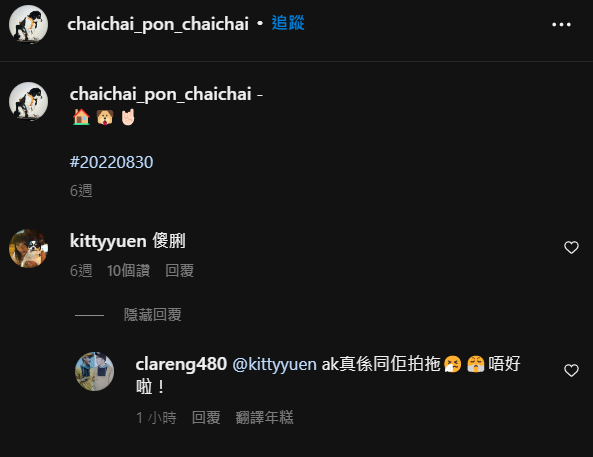Open the #20220830 hashtag link
593x457 pixels.
(x=112, y=162)
